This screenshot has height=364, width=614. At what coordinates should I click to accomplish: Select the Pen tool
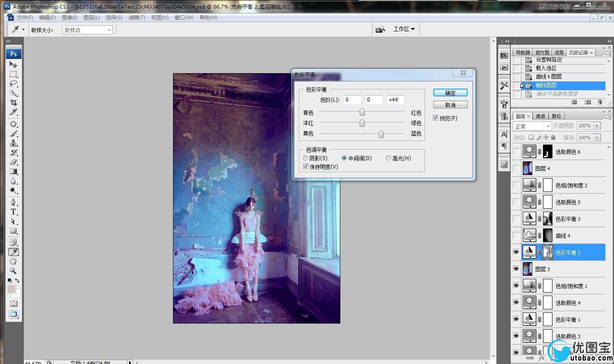13,202
